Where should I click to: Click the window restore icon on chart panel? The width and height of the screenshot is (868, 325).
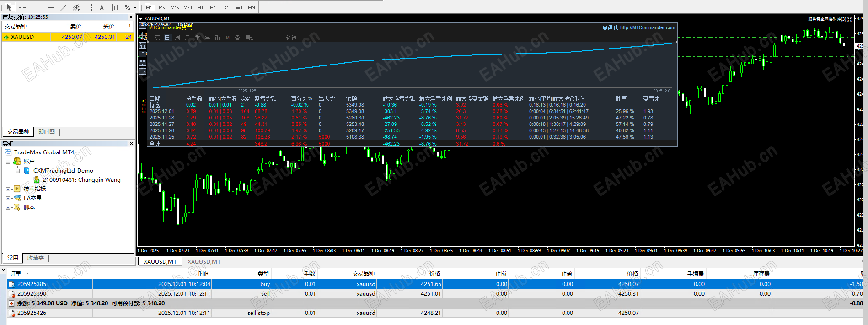pos(143,71)
